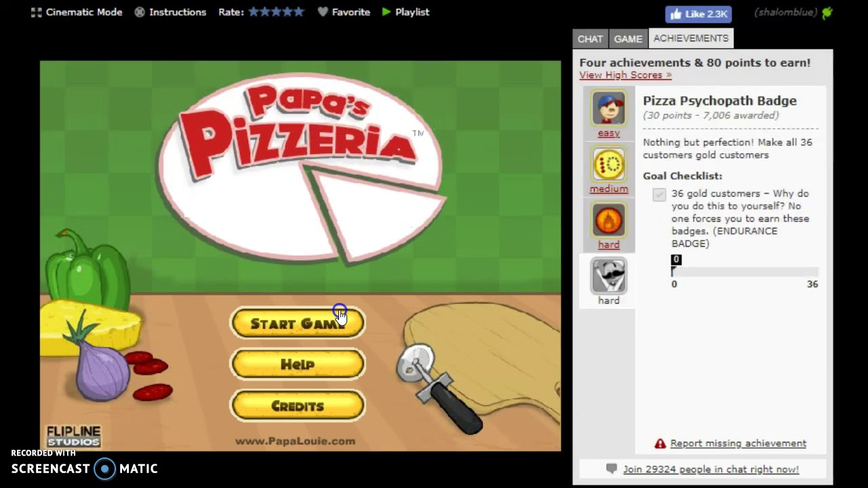Toggle the 36 gold customers checklist checkbox
This screenshot has width=868, height=488.
pyautogui.click(x=659, y=195)
